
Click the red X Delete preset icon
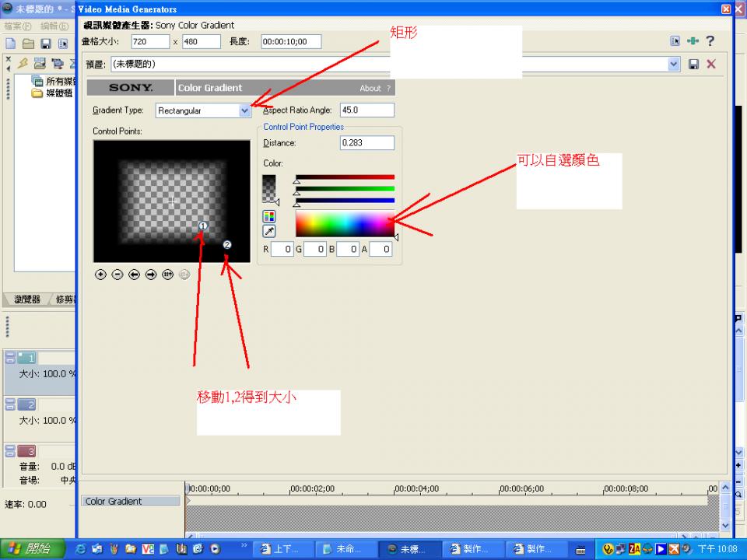[711, 64]
